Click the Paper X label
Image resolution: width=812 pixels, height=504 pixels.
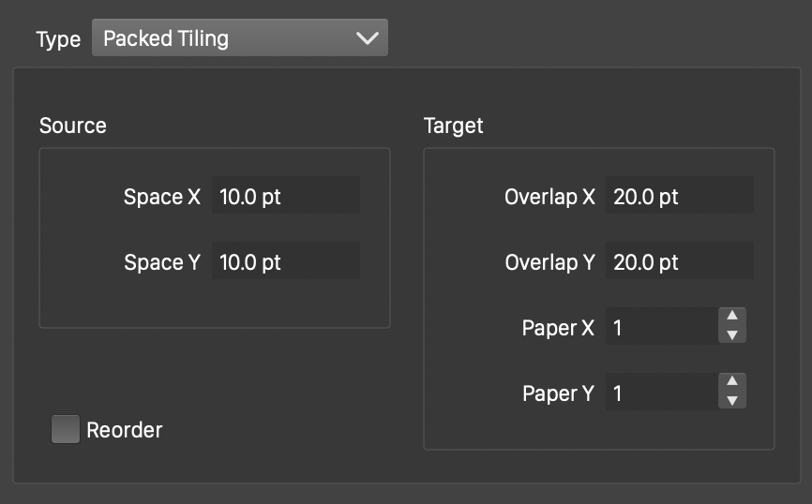pos(558,328)
